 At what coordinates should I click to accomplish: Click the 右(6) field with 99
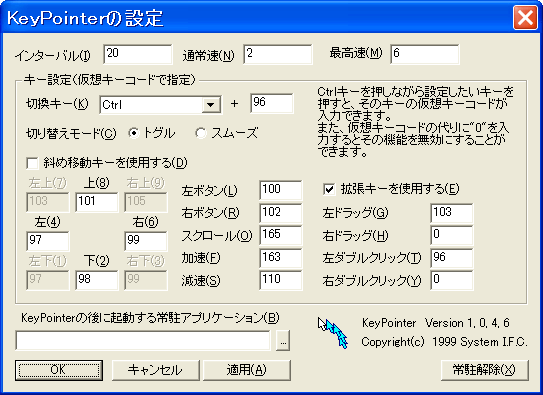click(146, 241)
